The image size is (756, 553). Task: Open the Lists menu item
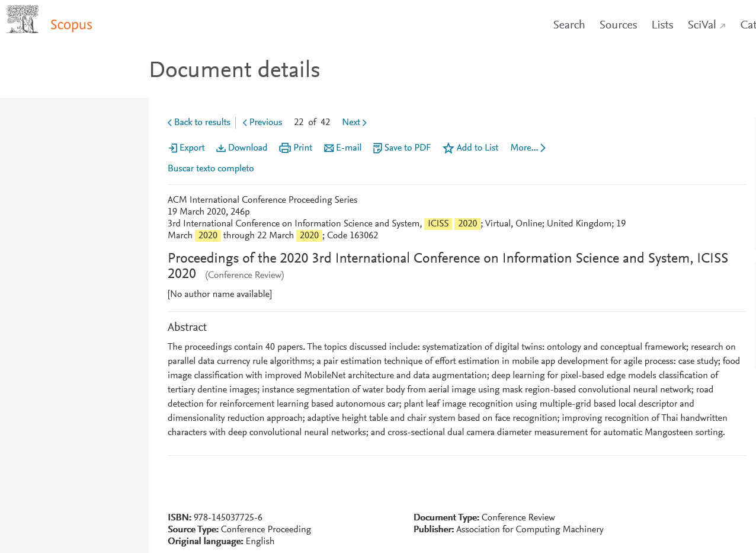click(662, 25)
